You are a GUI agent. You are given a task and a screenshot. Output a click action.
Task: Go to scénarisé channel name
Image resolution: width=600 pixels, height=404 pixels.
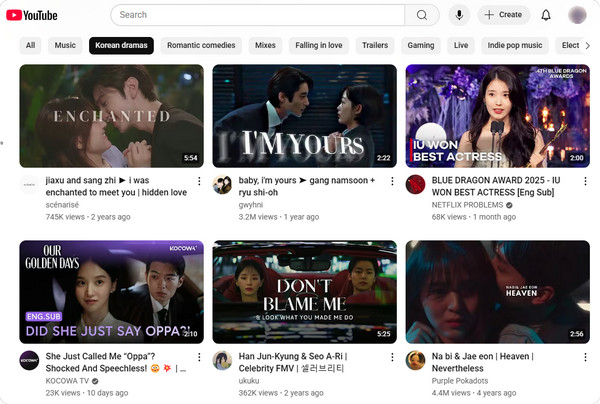[x=62, y=205]
